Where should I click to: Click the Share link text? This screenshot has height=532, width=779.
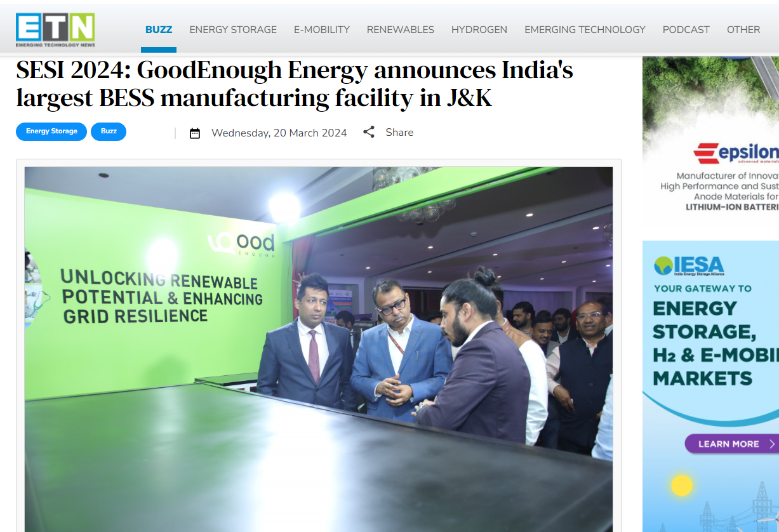click(x=399, y=132)
